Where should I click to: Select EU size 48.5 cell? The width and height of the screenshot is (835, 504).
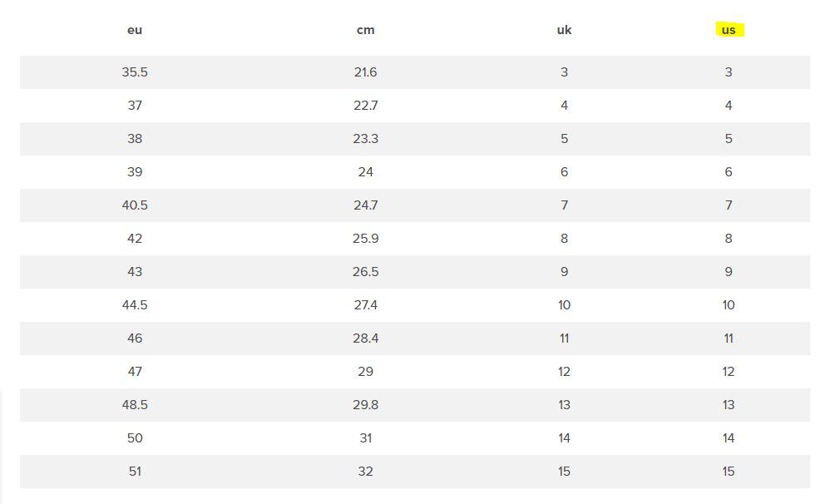coord(135,405)
